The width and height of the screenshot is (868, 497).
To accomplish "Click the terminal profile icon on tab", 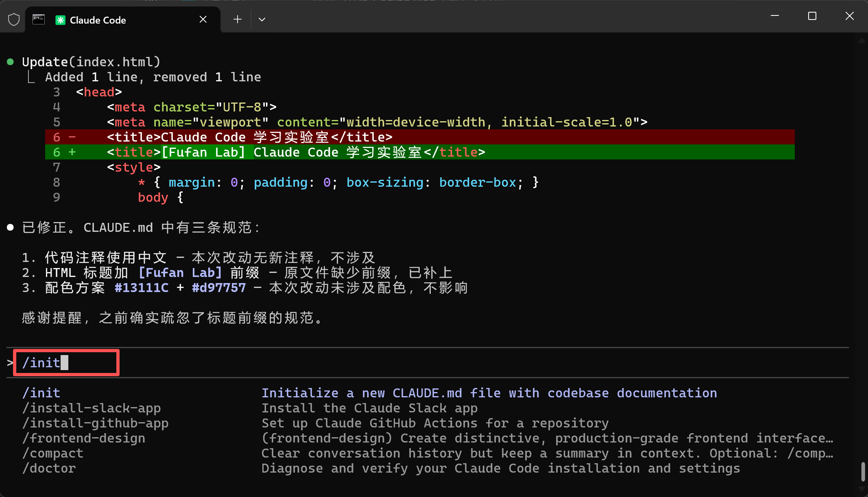I will 39,20.
